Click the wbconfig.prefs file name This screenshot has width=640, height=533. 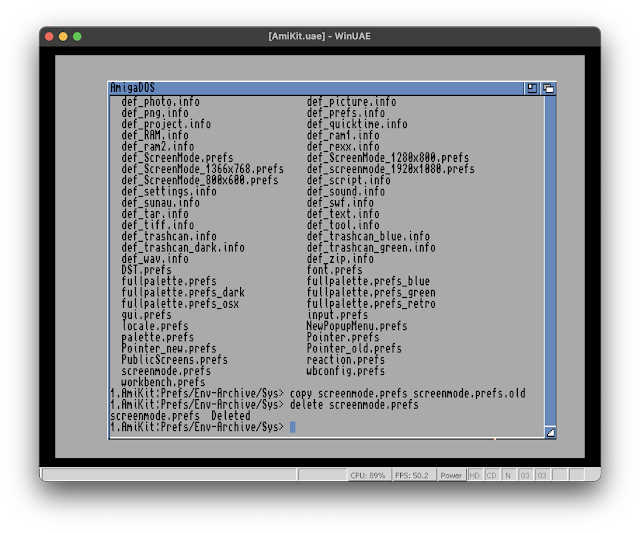(x=346, y=371)
